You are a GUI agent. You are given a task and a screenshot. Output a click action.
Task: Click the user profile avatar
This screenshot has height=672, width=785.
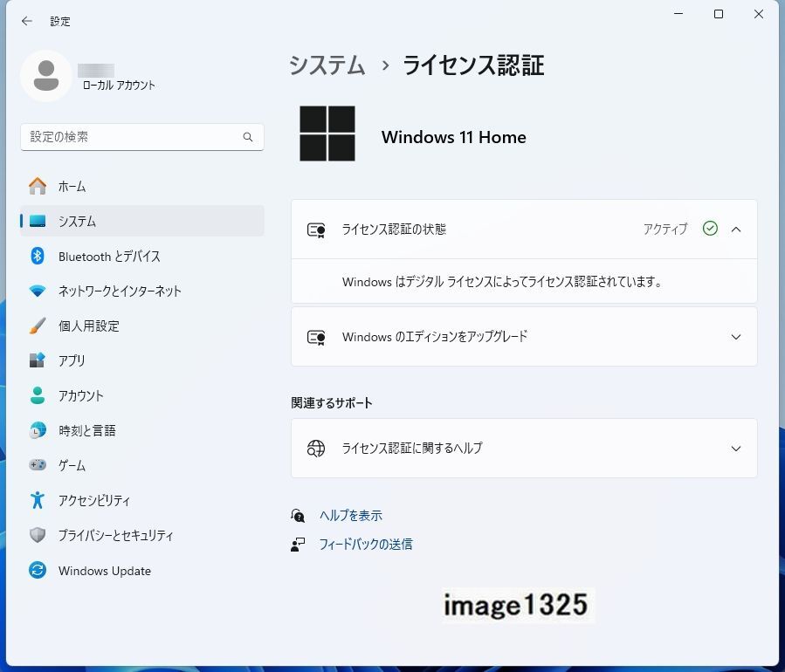[x=46, y=76]
